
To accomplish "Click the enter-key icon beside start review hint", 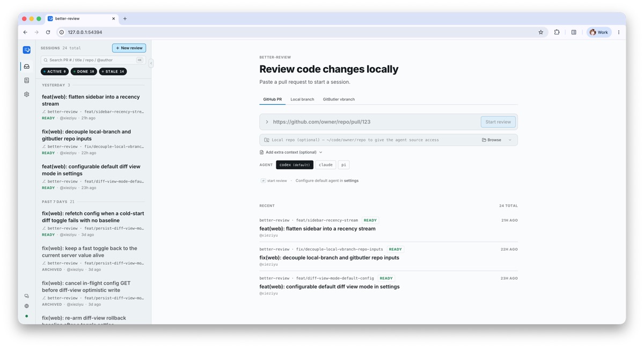I will point(263,181).
